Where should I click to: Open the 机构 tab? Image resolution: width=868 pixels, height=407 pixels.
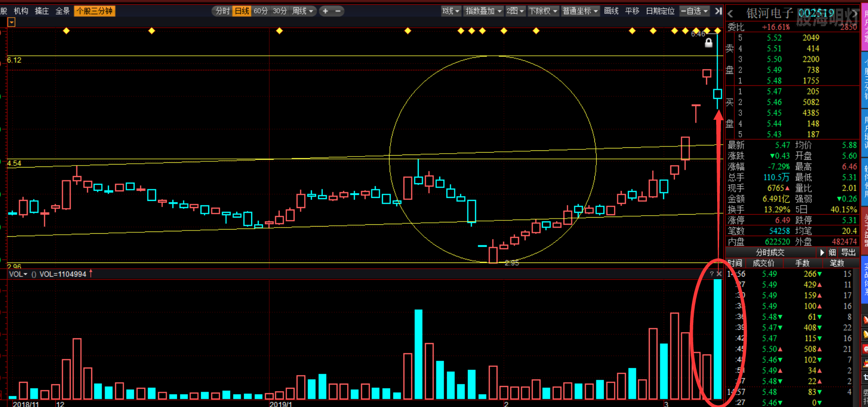click(x=21, y=11)
